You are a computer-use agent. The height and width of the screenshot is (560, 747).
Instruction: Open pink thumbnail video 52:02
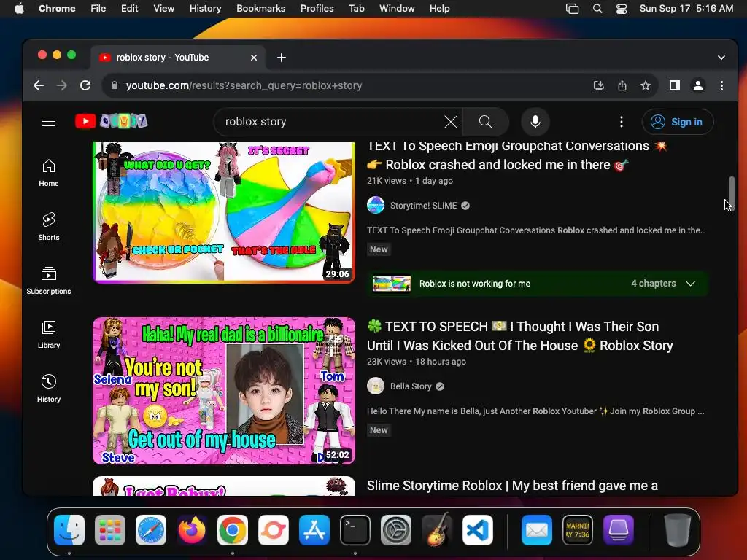(x=224, y=391)
